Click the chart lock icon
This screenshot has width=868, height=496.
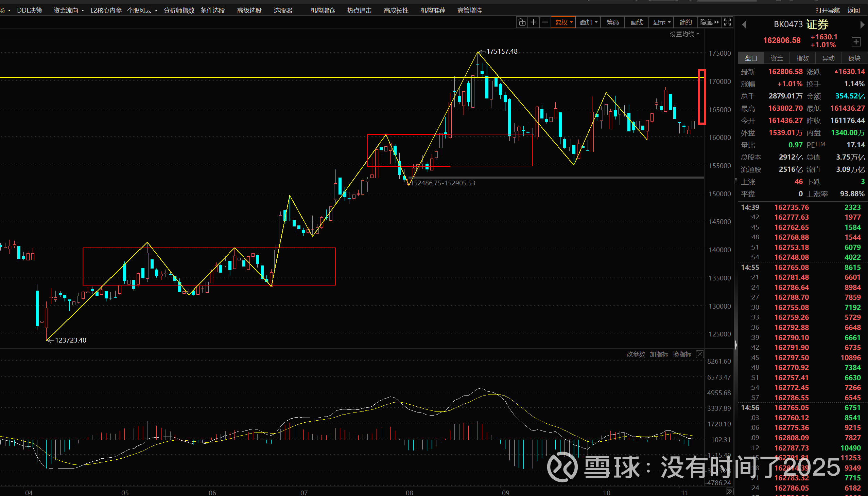tap(522, 22)
